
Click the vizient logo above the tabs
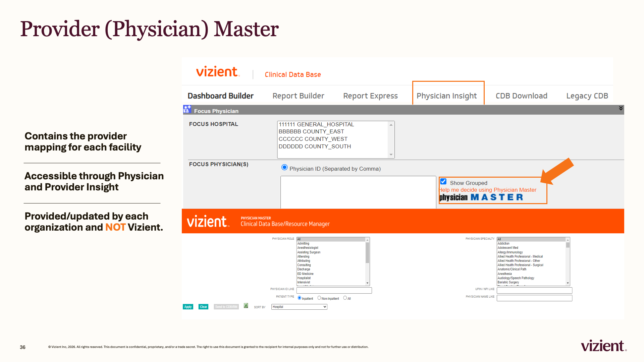click(x=218, y=72)
